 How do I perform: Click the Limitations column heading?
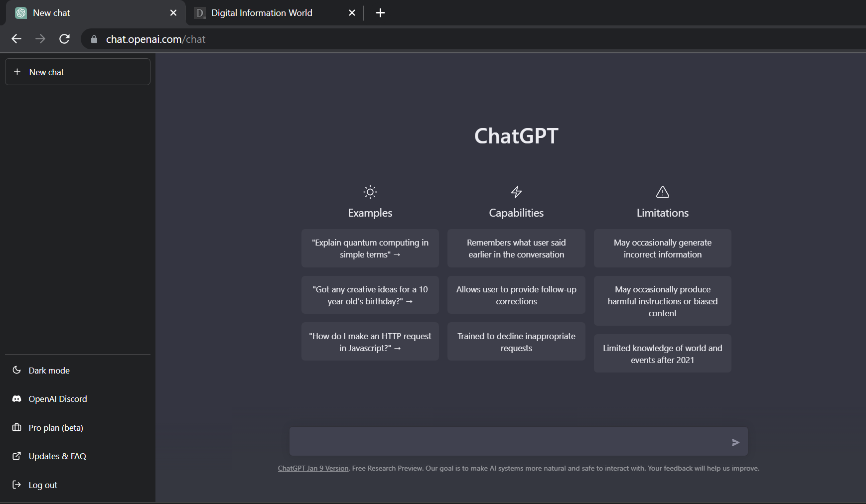pos(663,213)
